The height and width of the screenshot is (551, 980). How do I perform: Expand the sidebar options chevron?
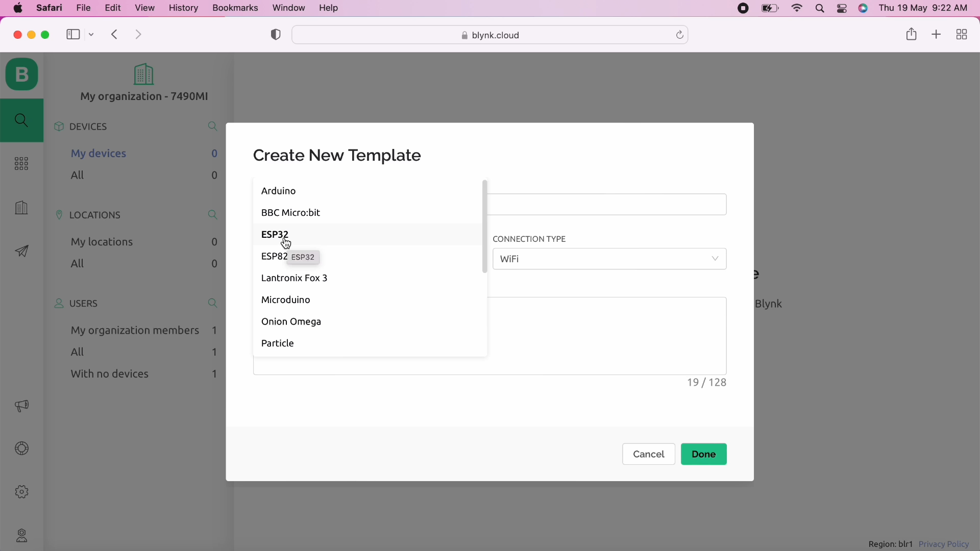(x=92, y=35)
